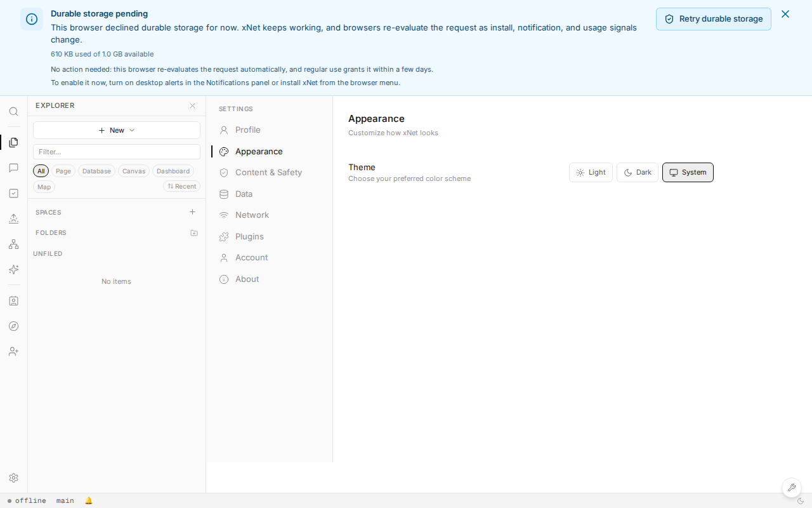Open Profile settings section
This screenshot has width=812, height=508.
coord(271,130)
